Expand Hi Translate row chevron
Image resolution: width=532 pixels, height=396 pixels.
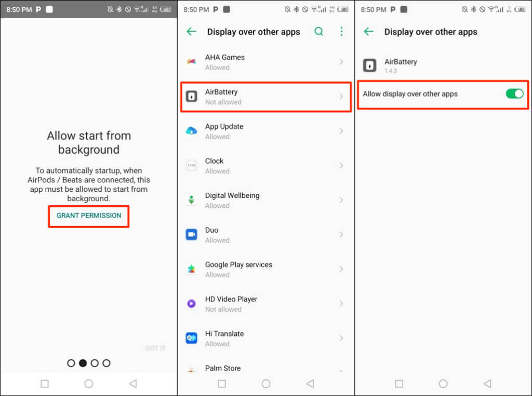tap(341, 338)
